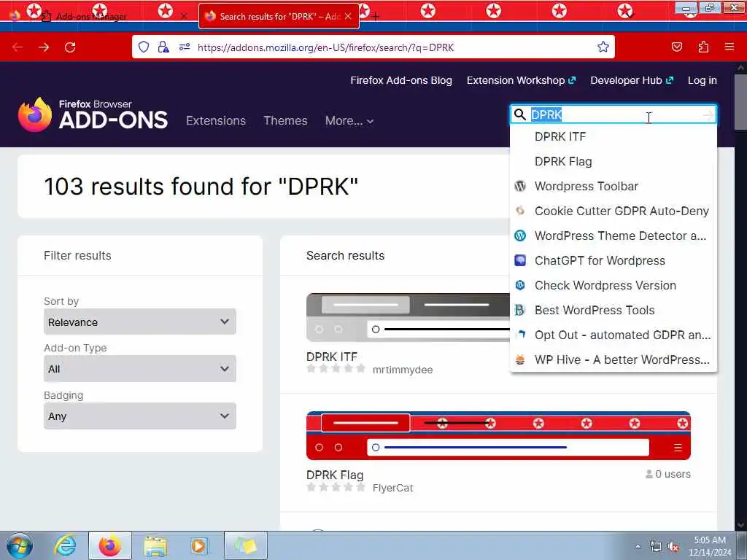Choose Wordpress Toolbar suggestion
The height and width of the screenshot is (560, 747).
coord(613,186)
